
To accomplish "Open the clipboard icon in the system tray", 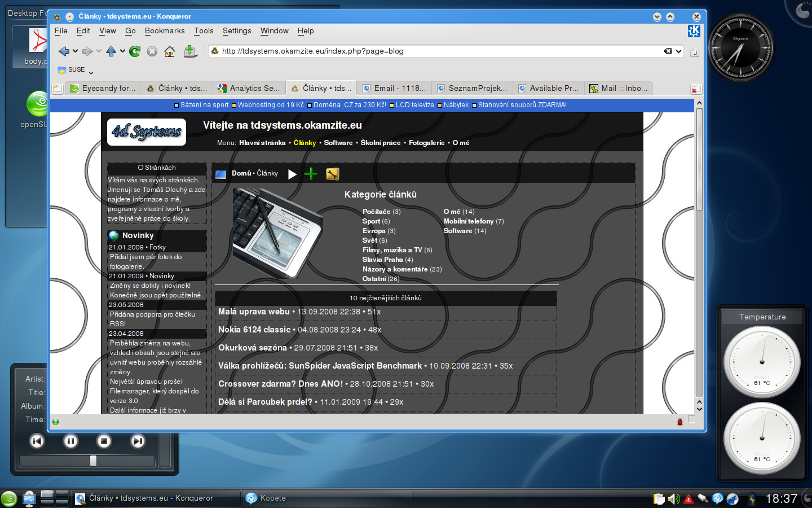I will pyautogui.click(x=659, y=498).
